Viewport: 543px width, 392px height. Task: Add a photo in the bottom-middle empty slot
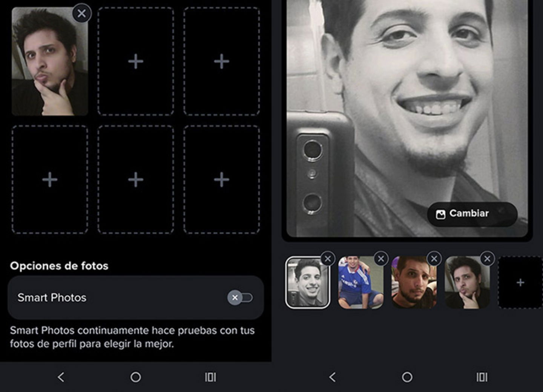[x=135, y=179]
